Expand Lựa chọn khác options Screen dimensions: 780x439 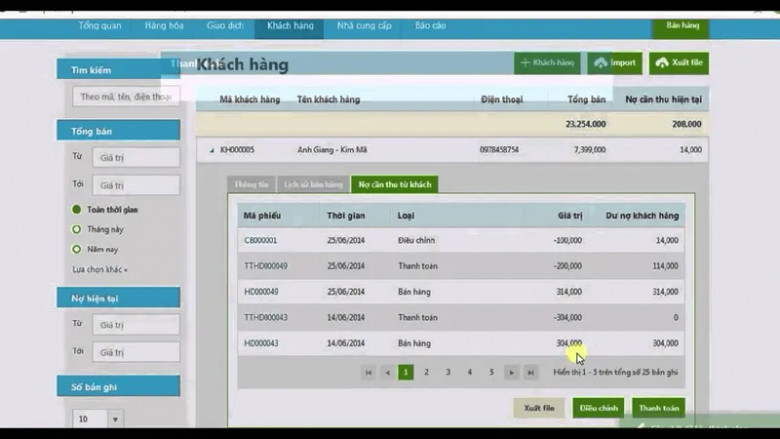100,270
